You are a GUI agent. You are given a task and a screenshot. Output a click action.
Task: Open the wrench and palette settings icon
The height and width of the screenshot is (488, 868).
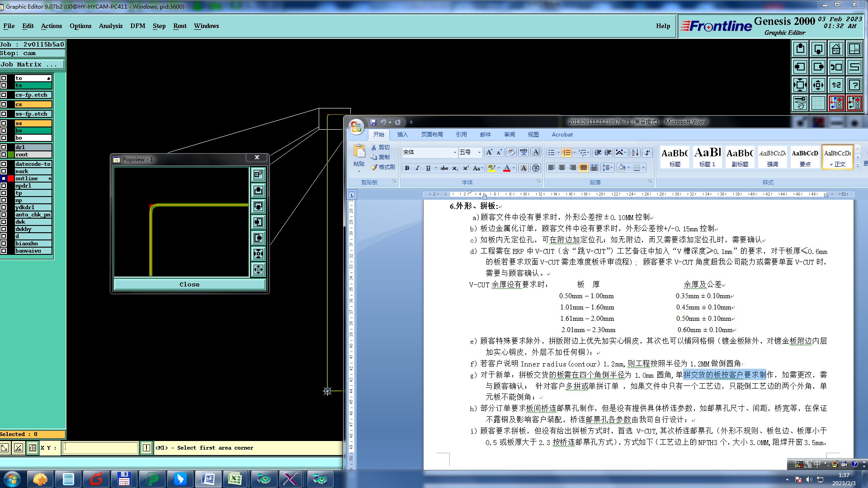coord(800,103)
